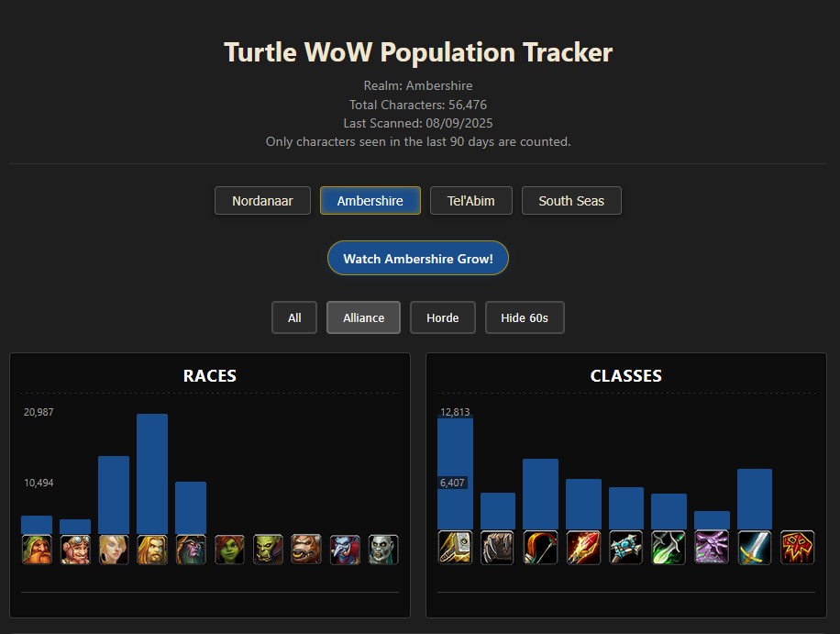Click the Warlock class bar

click(x=712, y=520)
